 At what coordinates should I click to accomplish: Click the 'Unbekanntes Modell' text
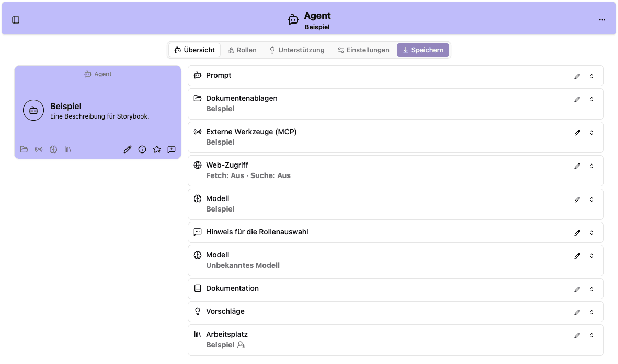tap(243, 265)
